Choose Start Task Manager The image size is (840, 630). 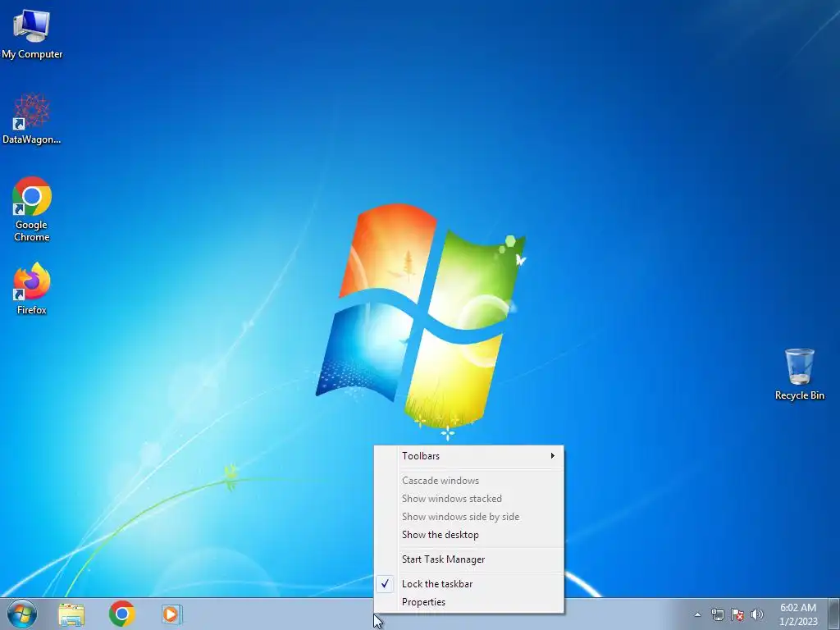tap(468, 559)
